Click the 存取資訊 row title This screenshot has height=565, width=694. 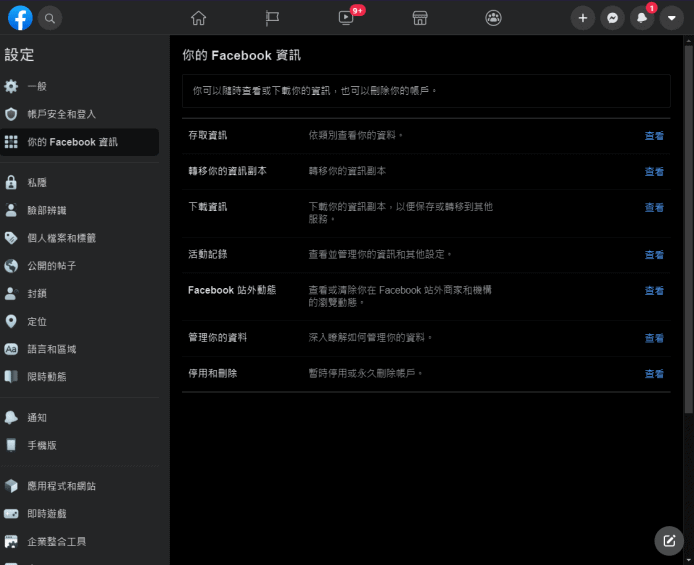pos(208,135)
